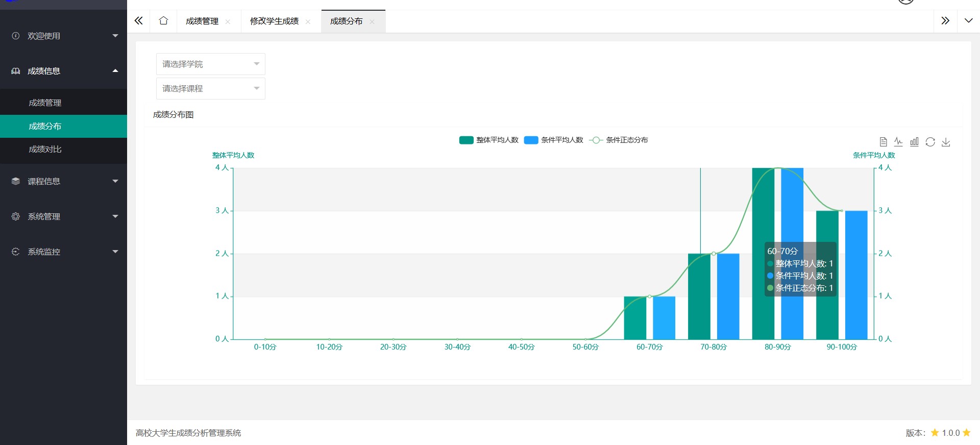The image size is (980, 445).
Task: Open tab options down chevron
Action: point(968,21)
